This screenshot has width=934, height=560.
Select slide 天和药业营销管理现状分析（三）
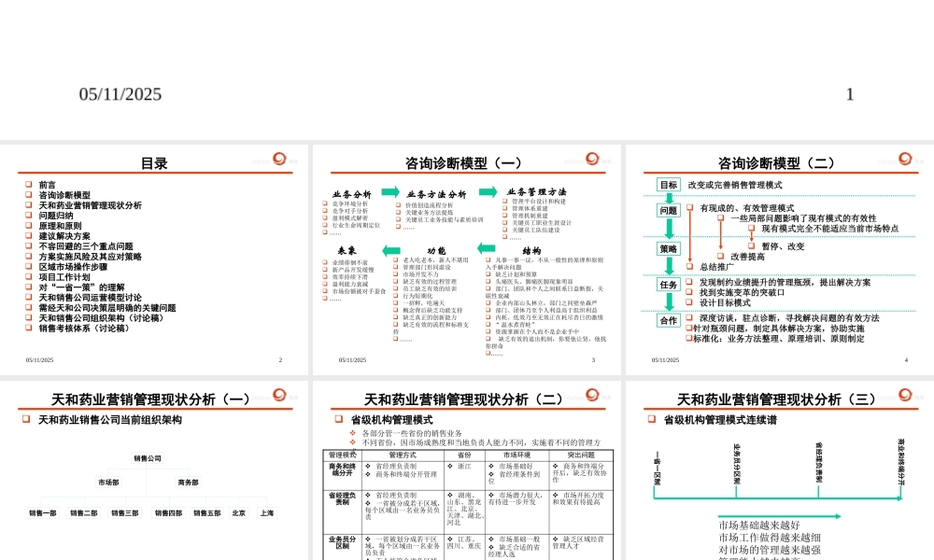780,470
